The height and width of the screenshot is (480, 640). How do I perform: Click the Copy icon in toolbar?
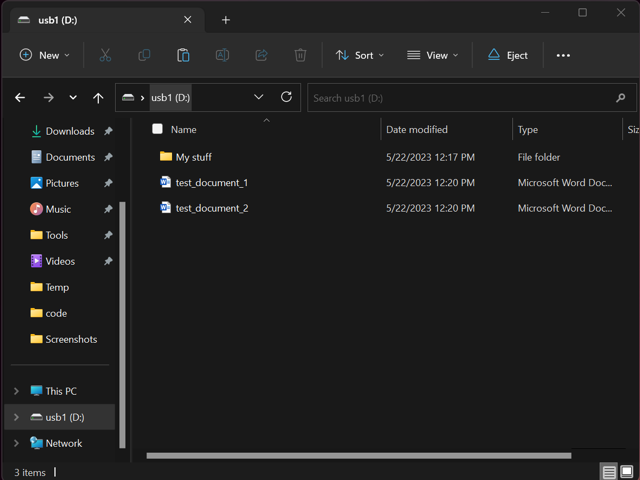click(x=144, y=55)
